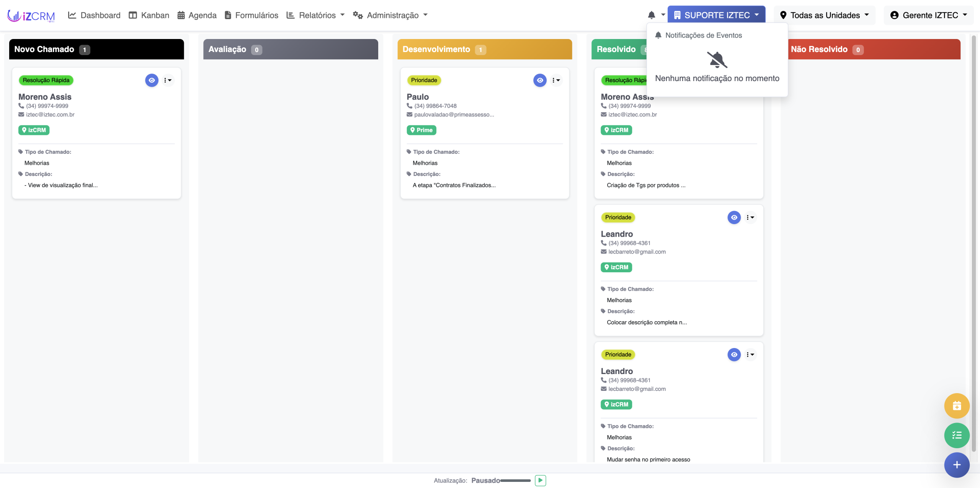This screenshot has height=488, width=980.
Task: Go to the Agenda page
Action: click(197, 15)
